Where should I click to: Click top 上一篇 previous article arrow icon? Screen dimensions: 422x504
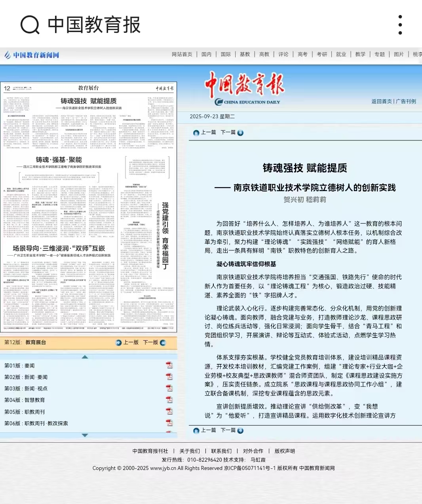click(196, 133)
